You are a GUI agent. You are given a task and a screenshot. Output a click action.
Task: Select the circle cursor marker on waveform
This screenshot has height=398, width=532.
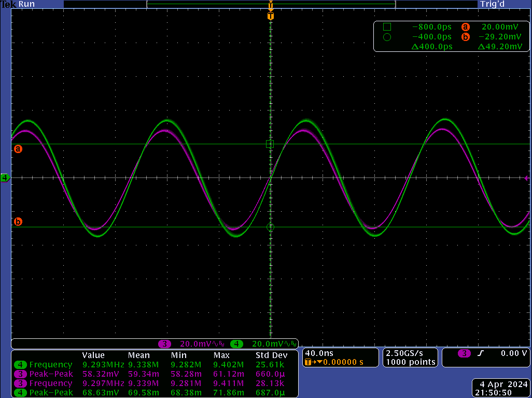point(270,227)
